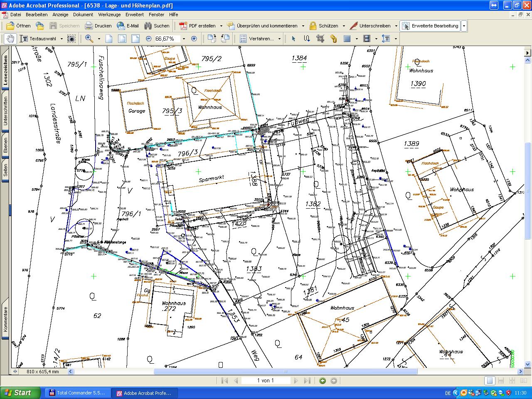The image size is (532, 399).
Task: Open the Lesezeichen side tab
Action: (5, 71)
